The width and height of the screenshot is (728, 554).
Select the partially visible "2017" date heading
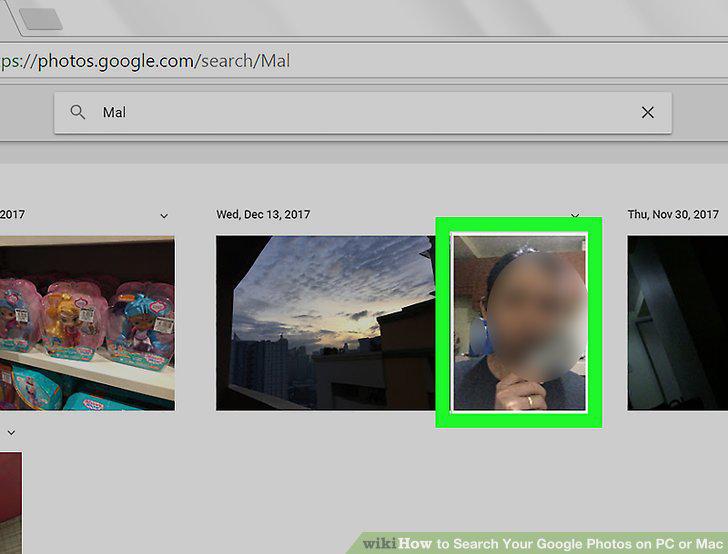point(13,215)
